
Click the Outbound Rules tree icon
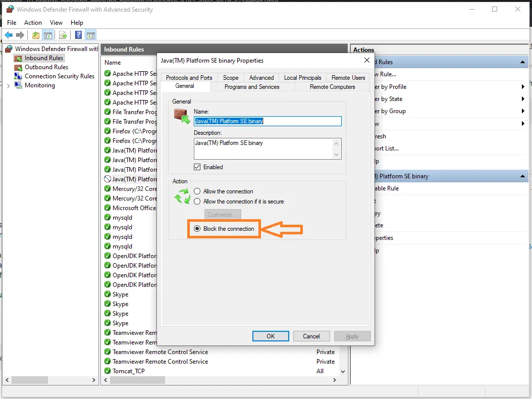coord(18,67)
